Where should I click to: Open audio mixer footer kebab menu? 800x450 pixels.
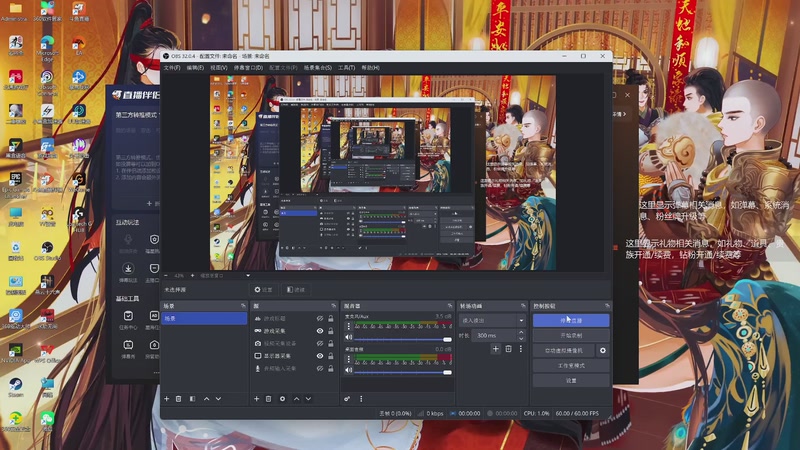click(361, 398)
